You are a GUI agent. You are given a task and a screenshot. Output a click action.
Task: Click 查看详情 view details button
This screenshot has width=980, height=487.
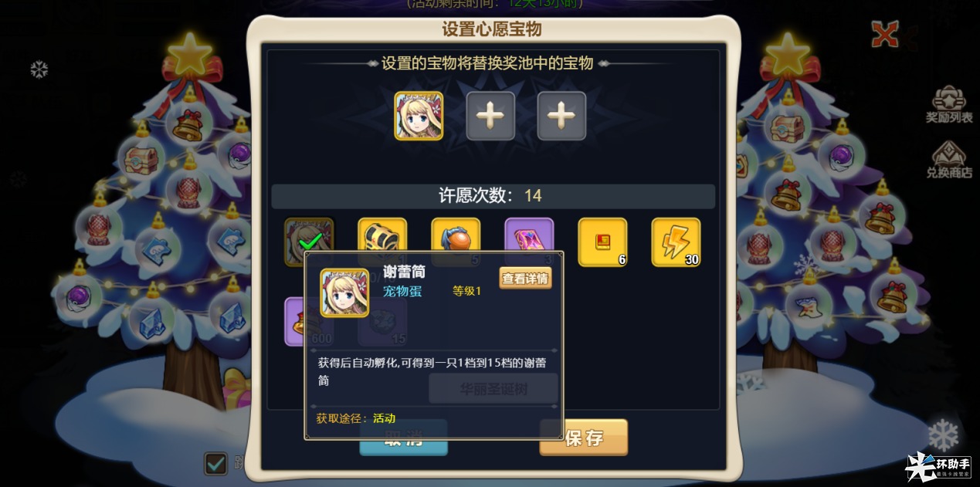coord(525,278)
